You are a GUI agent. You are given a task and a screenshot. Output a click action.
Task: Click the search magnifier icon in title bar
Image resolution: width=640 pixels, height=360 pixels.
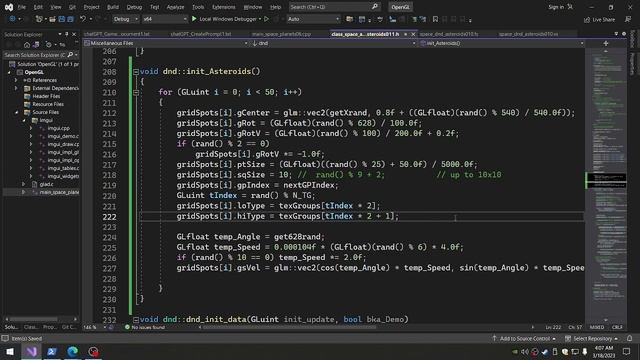(375, 7)
